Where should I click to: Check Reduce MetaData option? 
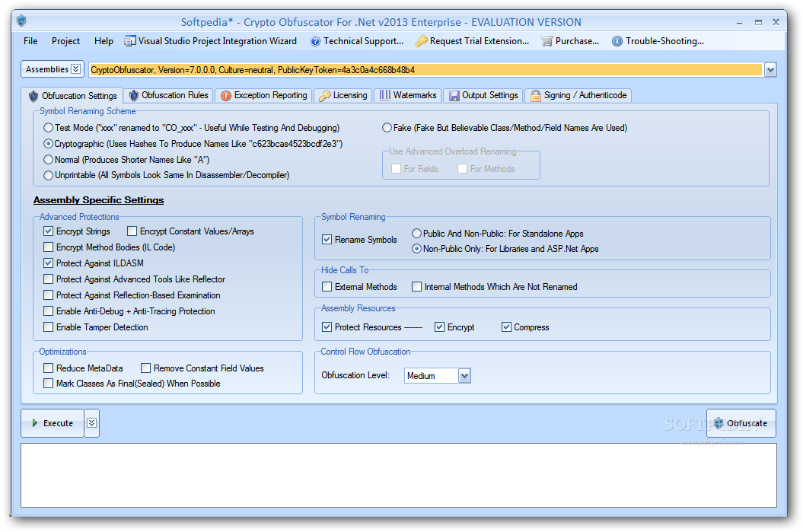(x=48, y=368)
